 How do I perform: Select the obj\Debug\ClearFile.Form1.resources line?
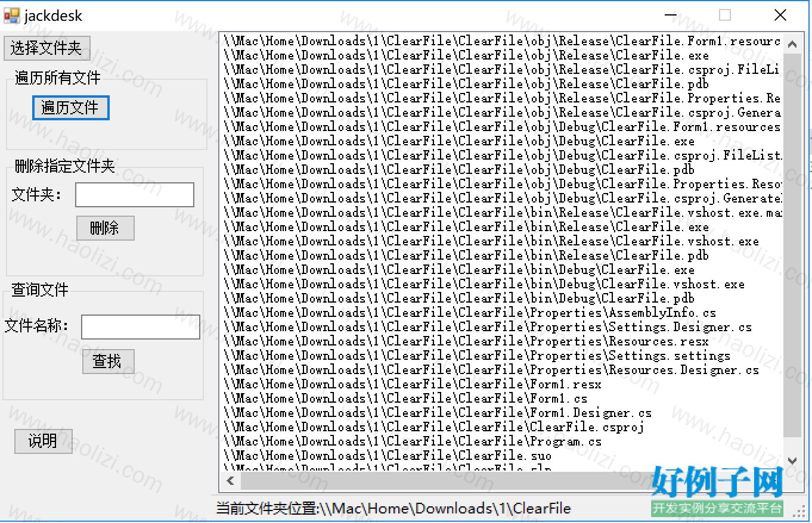[x=503, y=127]
